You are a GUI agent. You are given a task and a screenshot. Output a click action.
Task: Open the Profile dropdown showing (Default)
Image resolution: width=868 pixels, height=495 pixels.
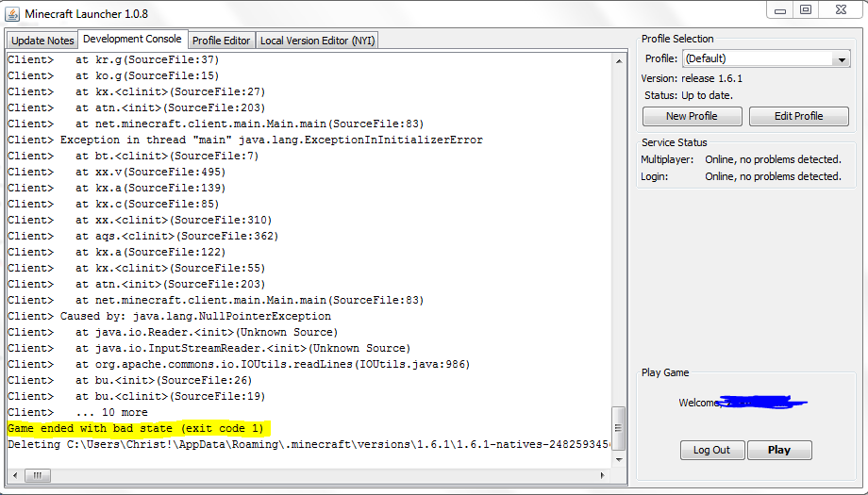pyautogui.click(x=766, y=58)
